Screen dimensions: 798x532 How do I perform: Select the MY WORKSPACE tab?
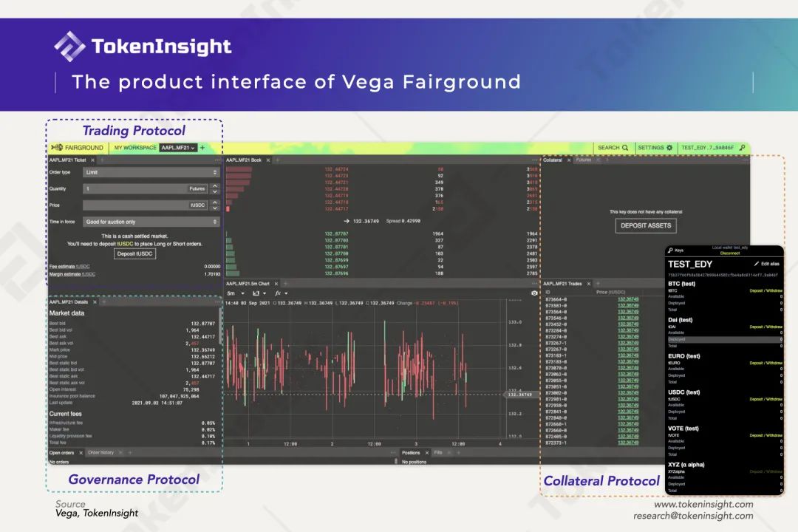[x=135, y=148]
